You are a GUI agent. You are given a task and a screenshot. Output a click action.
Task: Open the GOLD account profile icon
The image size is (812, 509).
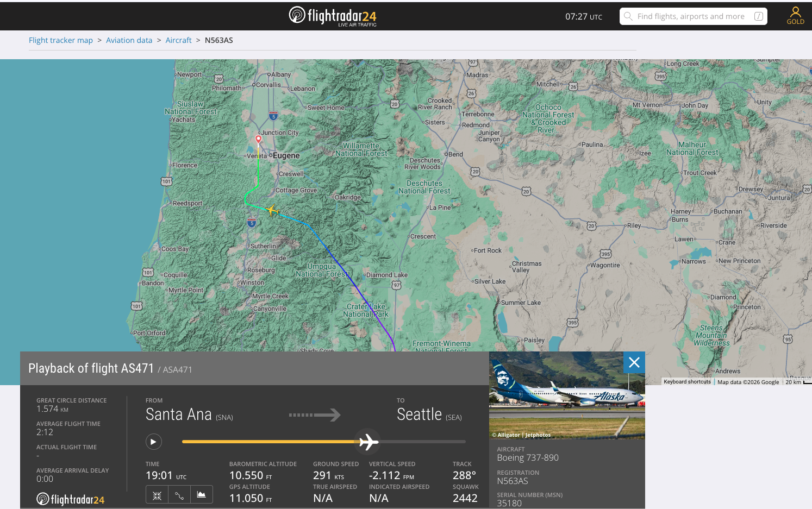pos(795,16)
